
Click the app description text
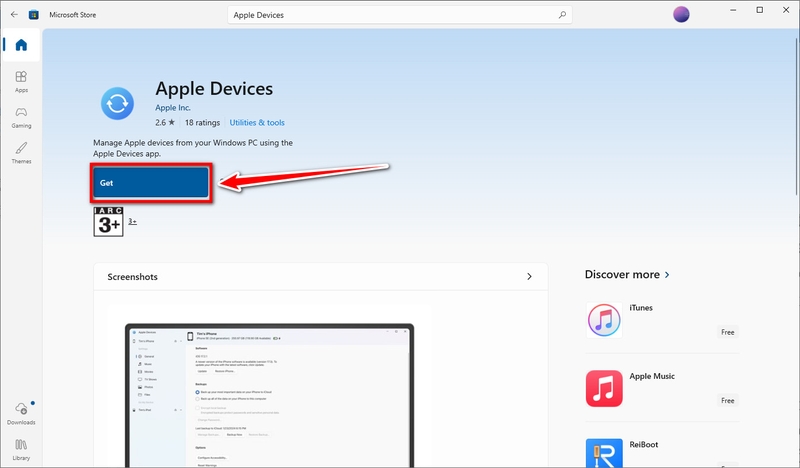pos(193,148)
